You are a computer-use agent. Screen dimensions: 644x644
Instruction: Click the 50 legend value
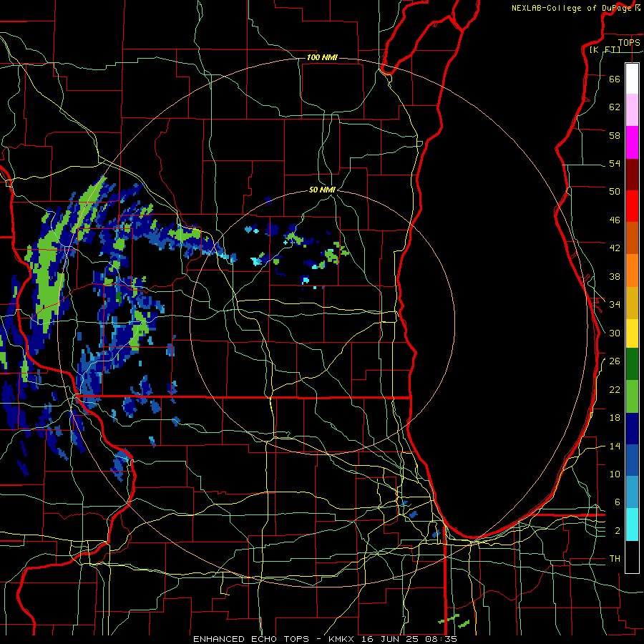click(615, 192)
